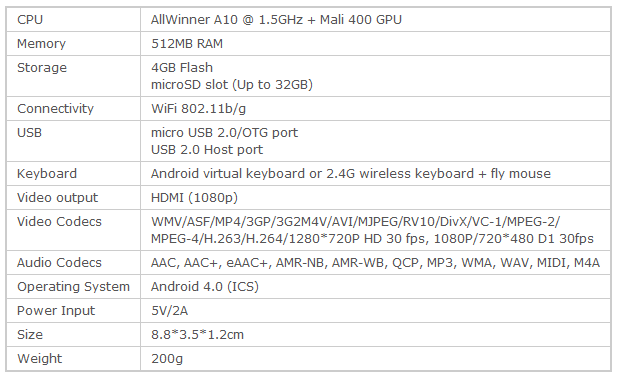
Task: Click the Android 4.0 (ICS) value
Action: pyautogui.click(x=205, y=287)
